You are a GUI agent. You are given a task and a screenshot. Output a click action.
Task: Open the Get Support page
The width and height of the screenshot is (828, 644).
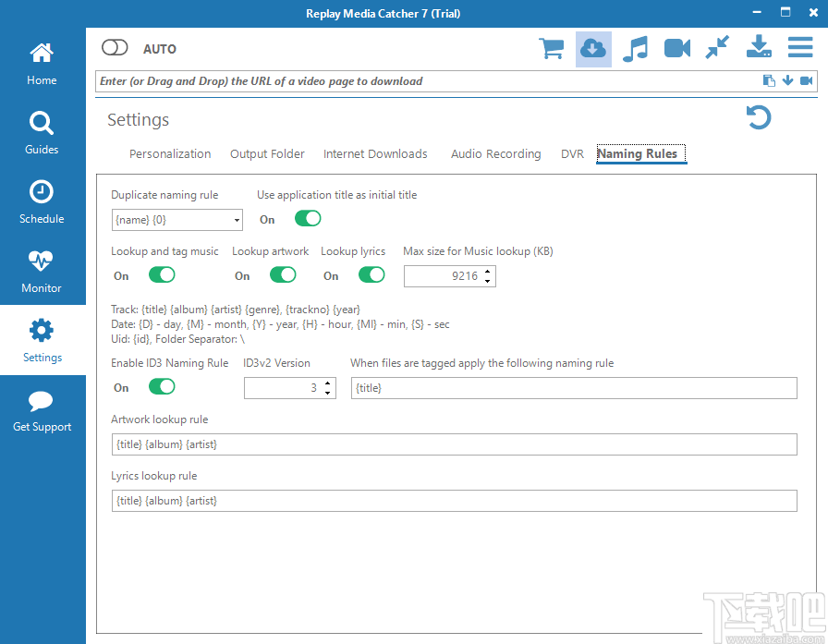(x=42, y=409)
